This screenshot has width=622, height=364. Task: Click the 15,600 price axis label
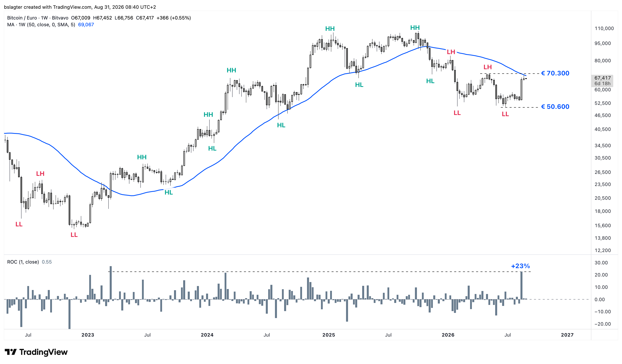point(603,225)
